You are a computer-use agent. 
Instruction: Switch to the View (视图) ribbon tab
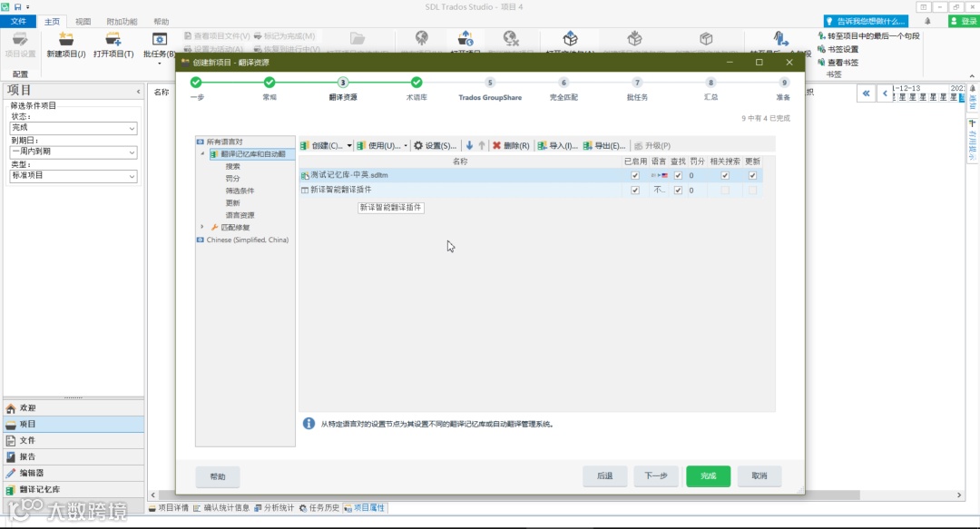[83, 21]
